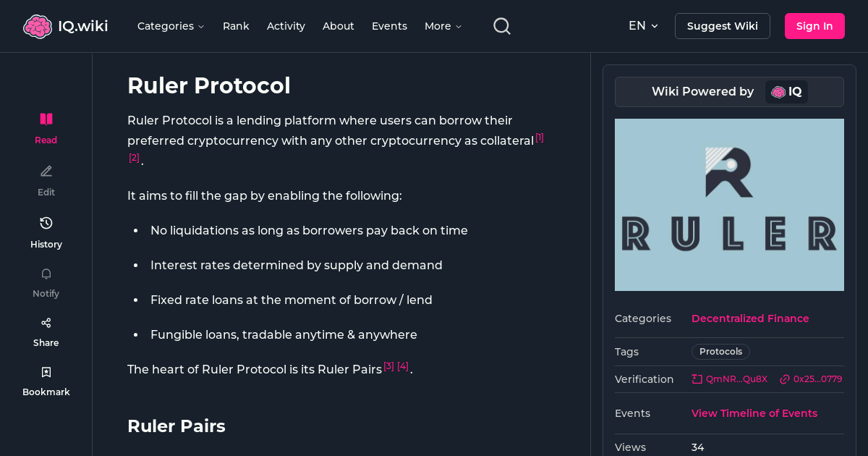This screenshot has width=868, height=456.
Task: Open the Edit pencil icon
Action: pyautogui.click(x=46, y=171)
